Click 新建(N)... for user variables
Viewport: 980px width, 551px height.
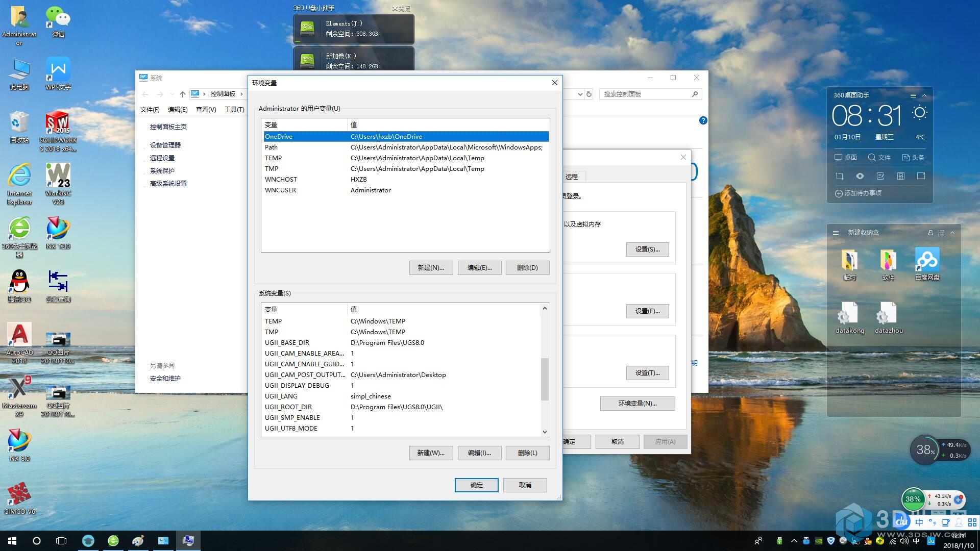click(x=431, y=268)
